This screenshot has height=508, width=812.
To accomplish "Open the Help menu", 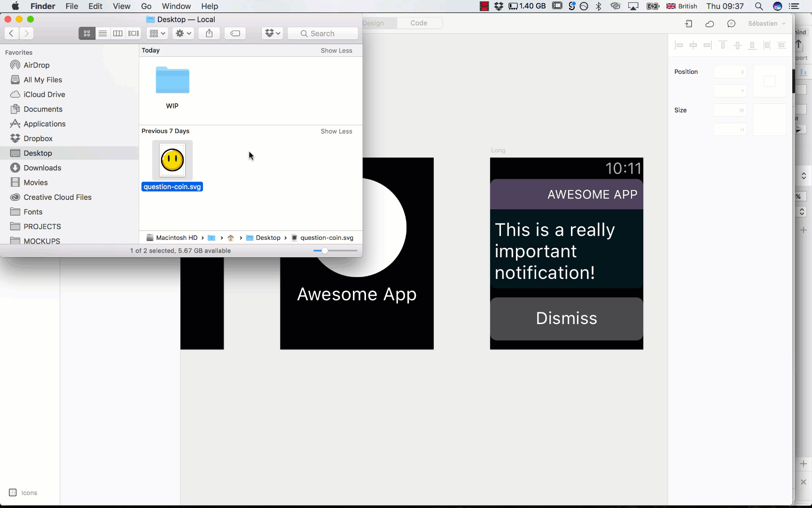I will (210, 6).
